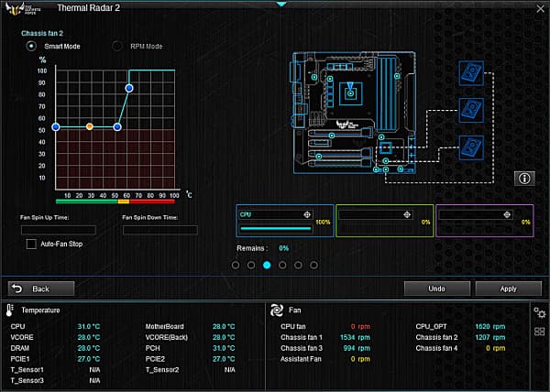This screenshot has height=392, width=550.
Task: Click crosshair icon in green source box
Action: 407,214
